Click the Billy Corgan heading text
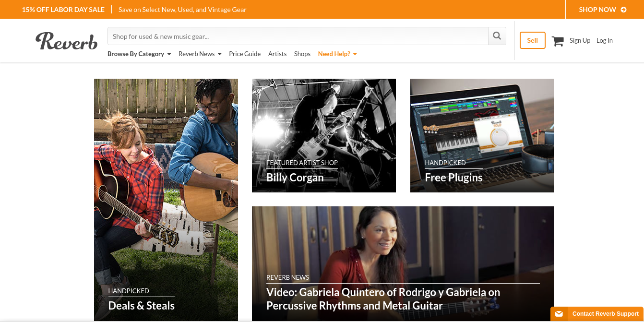This screenshot has width=644, height=322. pos(295,178)
